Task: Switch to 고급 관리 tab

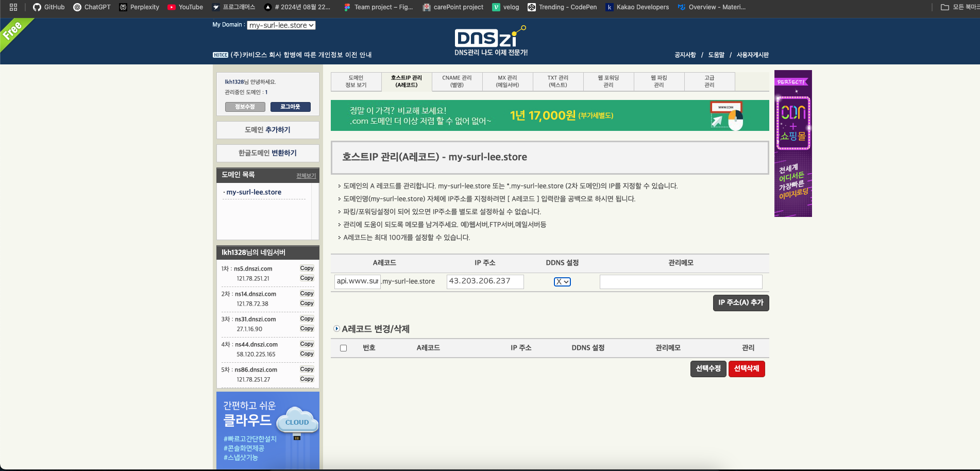Action: click(709, 81)
